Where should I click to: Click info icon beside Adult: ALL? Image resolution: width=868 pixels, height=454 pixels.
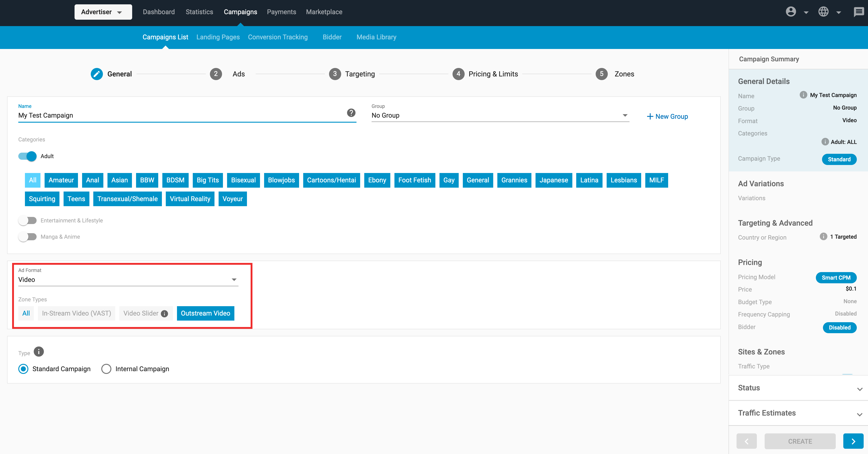click(x=825, y=142)
